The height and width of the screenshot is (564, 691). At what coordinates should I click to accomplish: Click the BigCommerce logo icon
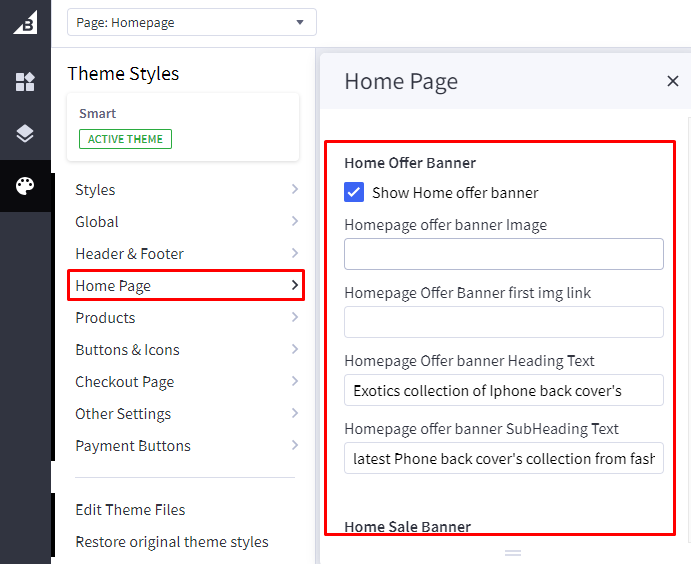point(25,22)
